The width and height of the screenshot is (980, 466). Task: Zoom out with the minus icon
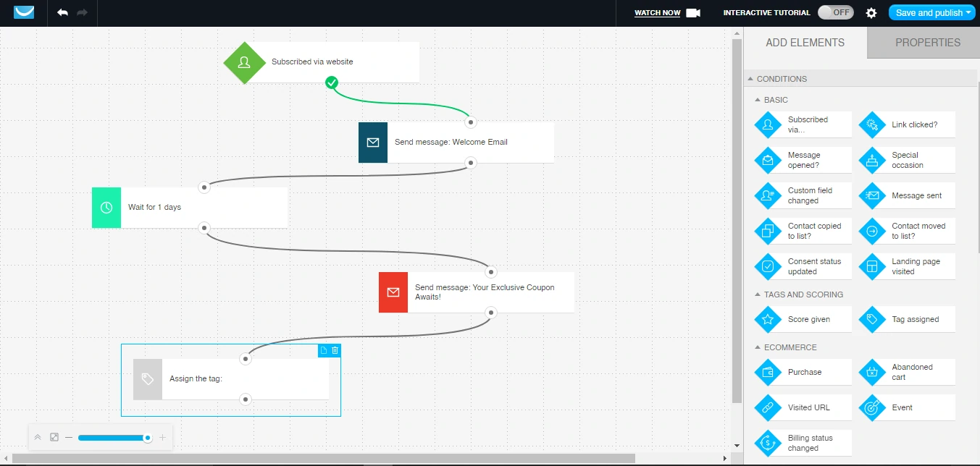click(x=69, y=437)
